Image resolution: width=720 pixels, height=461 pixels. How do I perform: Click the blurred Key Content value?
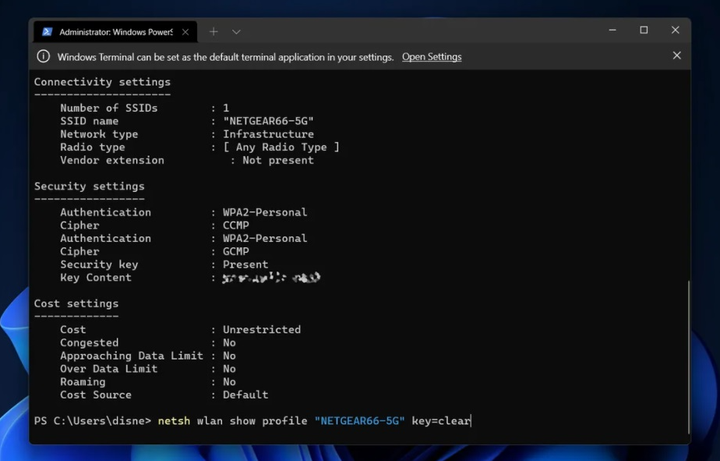click(271, 278)
